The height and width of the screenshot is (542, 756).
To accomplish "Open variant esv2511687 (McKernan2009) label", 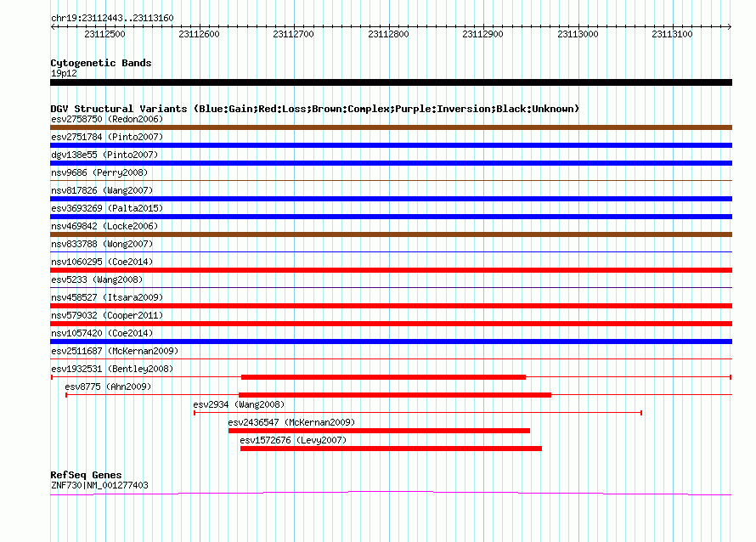I will (115, 351).
